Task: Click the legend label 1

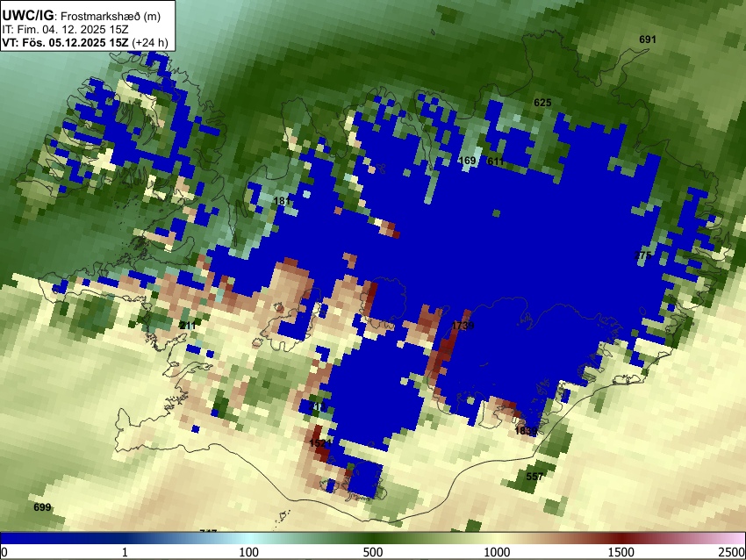Action: click(125, 552)
